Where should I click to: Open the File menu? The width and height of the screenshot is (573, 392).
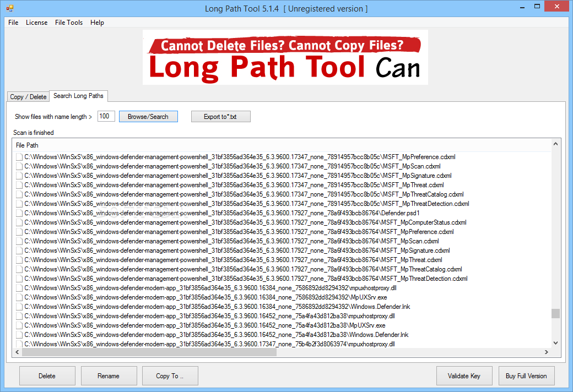click(x=13, y=22)
